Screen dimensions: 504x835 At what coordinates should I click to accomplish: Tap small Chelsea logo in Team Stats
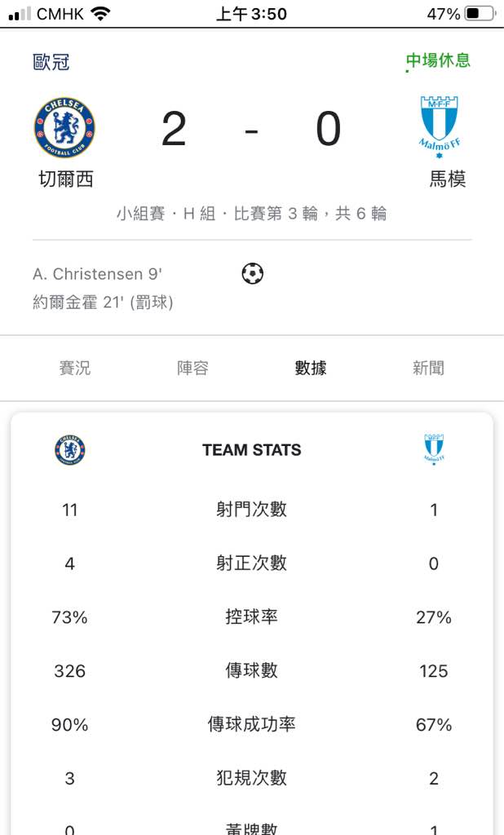click(70, 450)
